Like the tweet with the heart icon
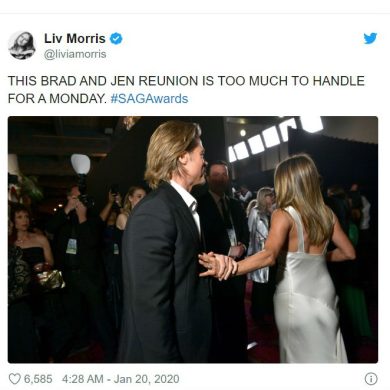The width and height of the screenshot is (390, 390). tap(15, 379)
